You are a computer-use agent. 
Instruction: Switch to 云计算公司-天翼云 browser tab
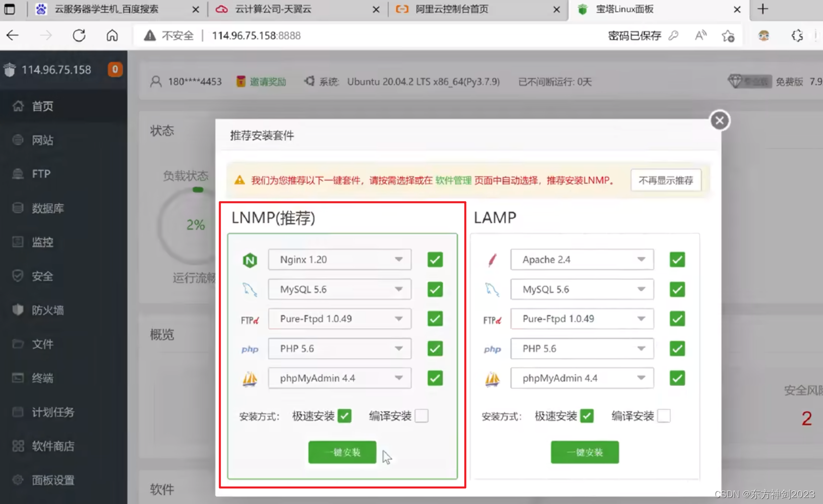click(298, 9)
